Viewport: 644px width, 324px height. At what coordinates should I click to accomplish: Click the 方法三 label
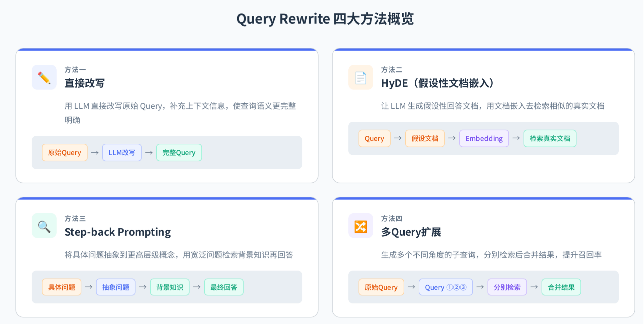(x=75, y=219)
